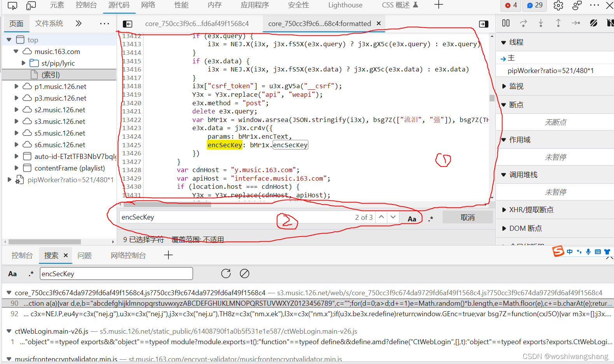Viewport: 614px width, 364px height.
Task: Open the 性能 tab
Action: click(x=181, y=5)
